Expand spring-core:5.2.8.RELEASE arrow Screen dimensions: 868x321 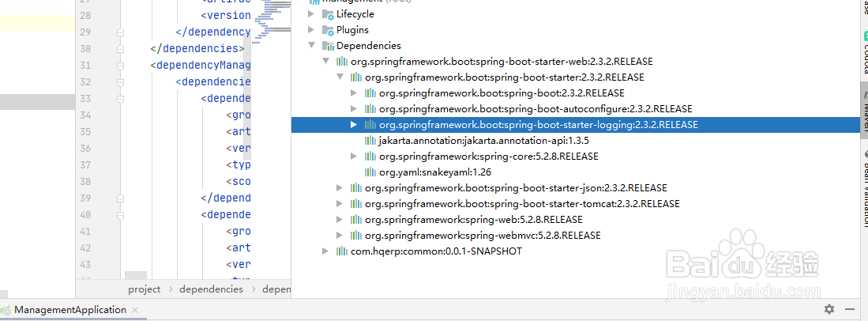(x=355, y=157)
